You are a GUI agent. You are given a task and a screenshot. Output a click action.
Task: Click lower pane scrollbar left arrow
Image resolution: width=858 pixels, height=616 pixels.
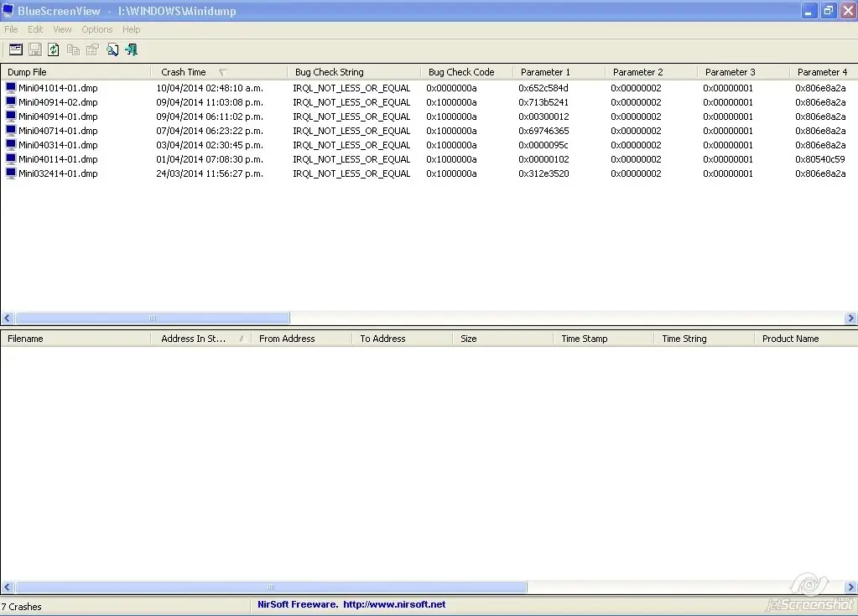(x=7, y=587)
